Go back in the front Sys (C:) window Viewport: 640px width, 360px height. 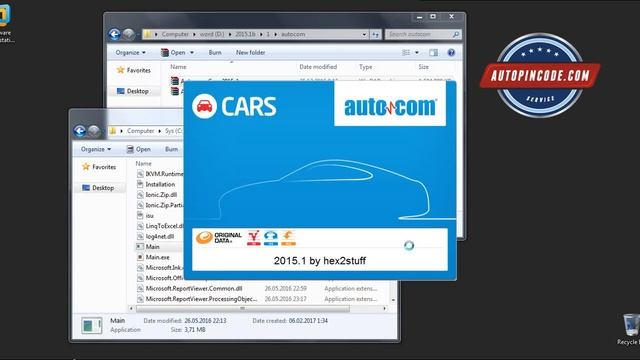pyautogui.click(x=80, y=131)
